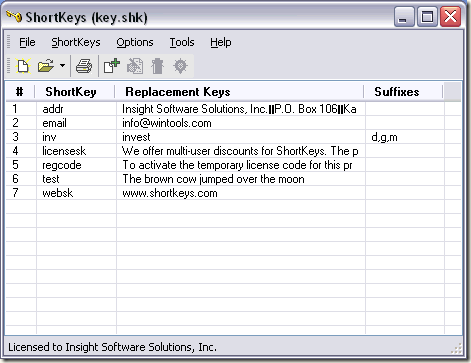
Task: Click the toolbar drag handle beside File menu
Action: (9, 42)
